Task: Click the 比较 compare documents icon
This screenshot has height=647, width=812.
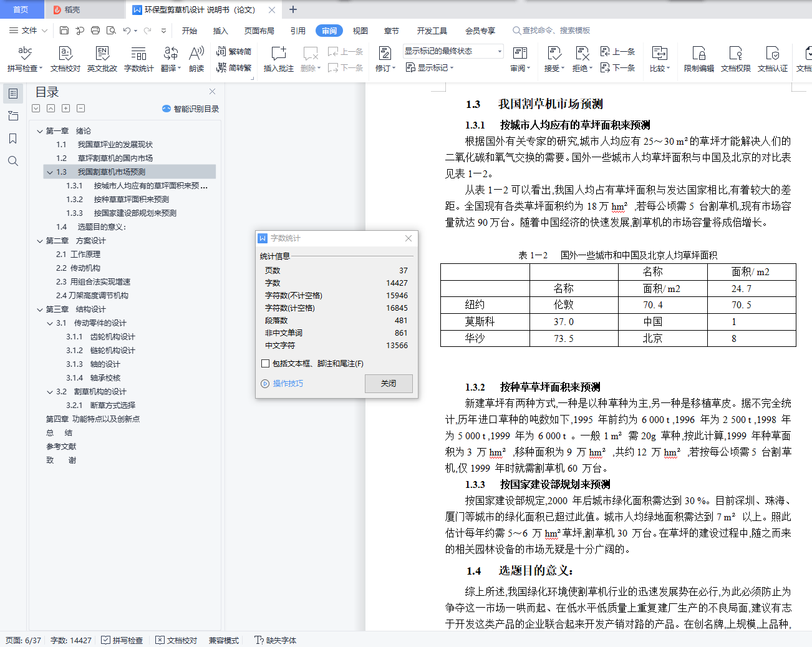Action: click(659, 54)
